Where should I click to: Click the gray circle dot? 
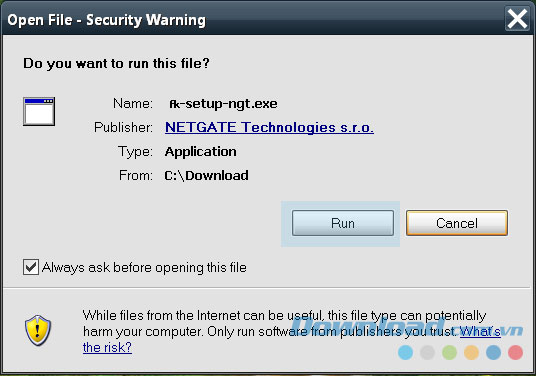(x=427, y=352)
